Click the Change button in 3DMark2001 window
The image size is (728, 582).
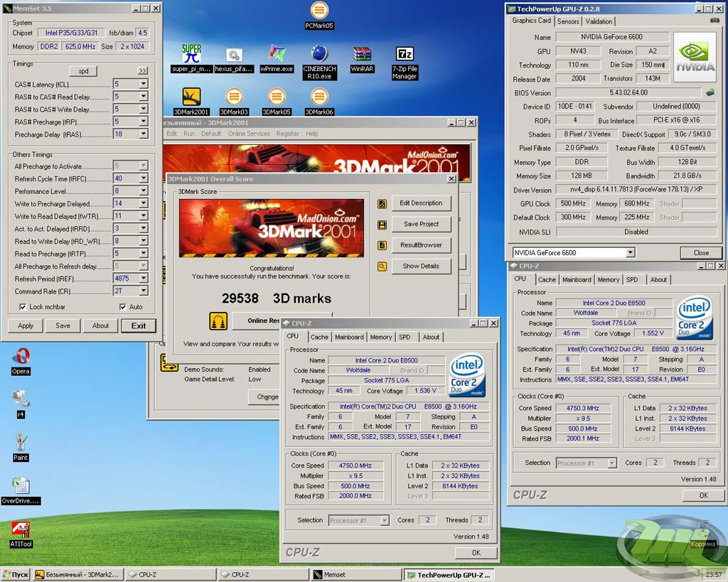(x=264, y=397)
